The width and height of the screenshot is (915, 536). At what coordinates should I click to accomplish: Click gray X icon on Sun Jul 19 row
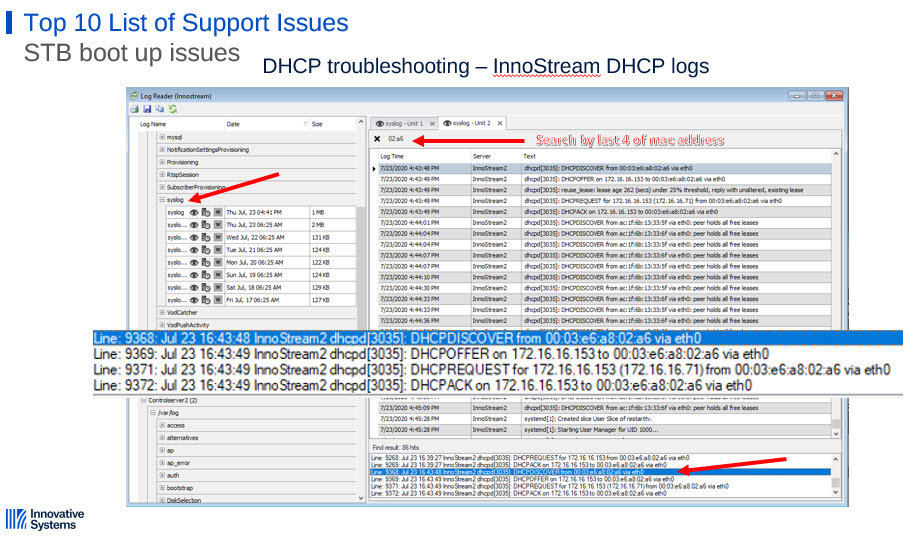pos(218,275)
